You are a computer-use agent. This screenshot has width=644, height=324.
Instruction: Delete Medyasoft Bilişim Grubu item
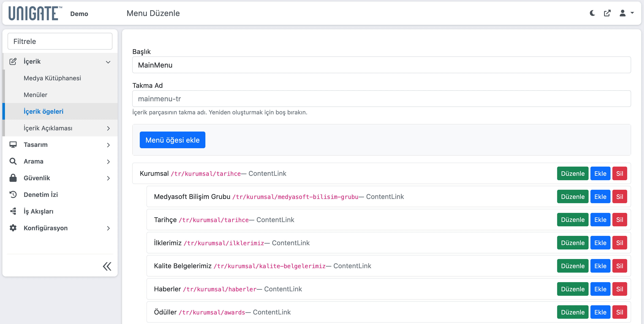(620, 197)
